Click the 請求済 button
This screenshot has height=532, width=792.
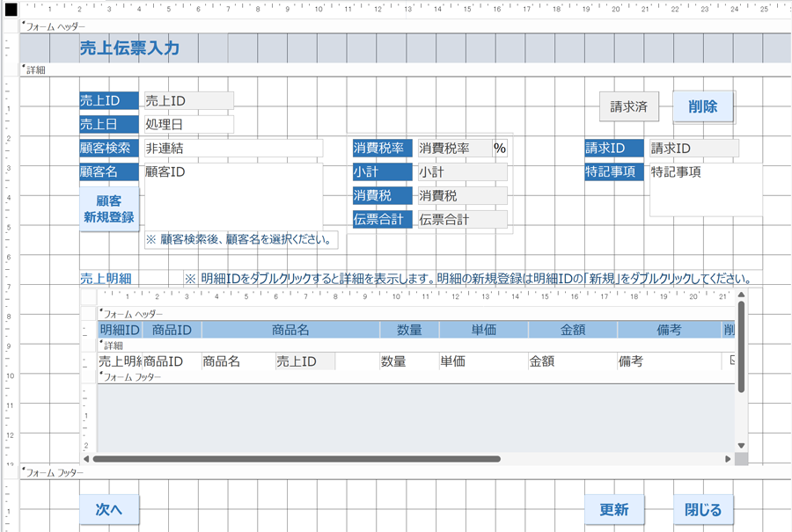click(x=628, y=106)
